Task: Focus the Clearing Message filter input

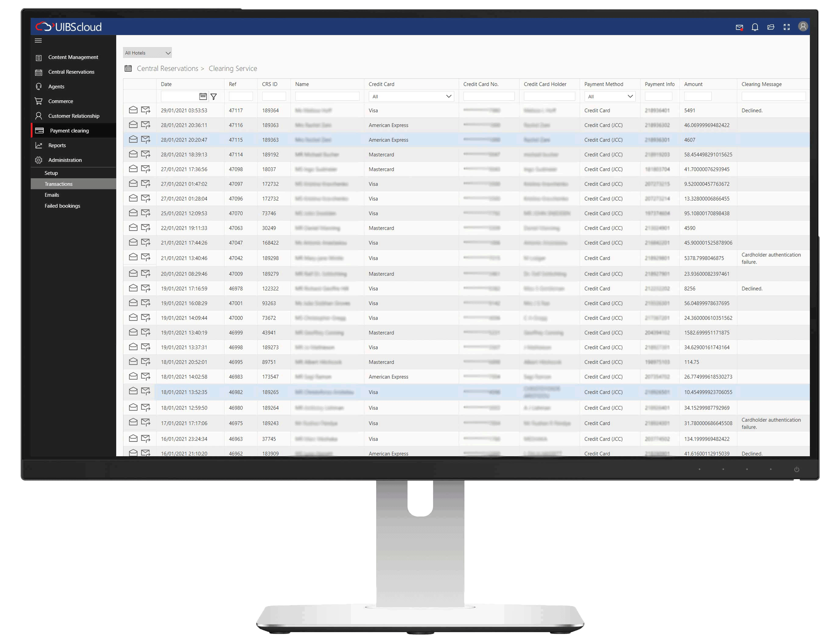Action: (x=773, y=96)
